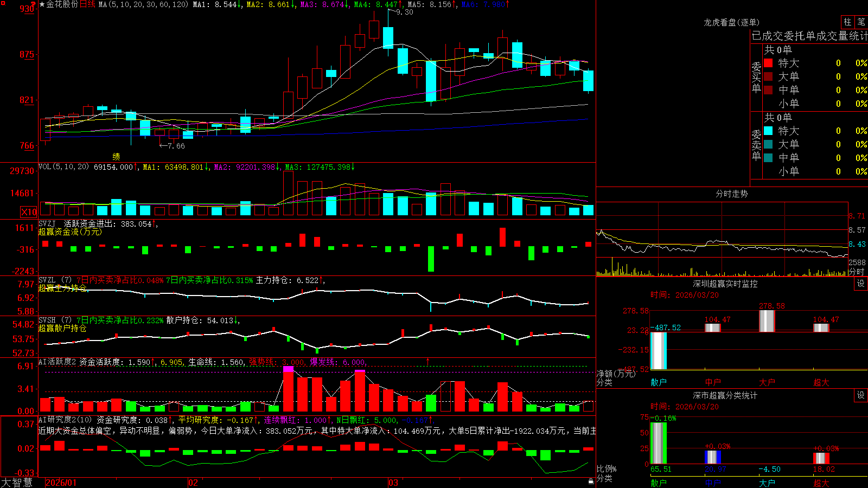The width and height of the screenshot is (868, 488).
Task: Click the SVSH 散户持仓 indicator label
Action: (x=55, y=320)
